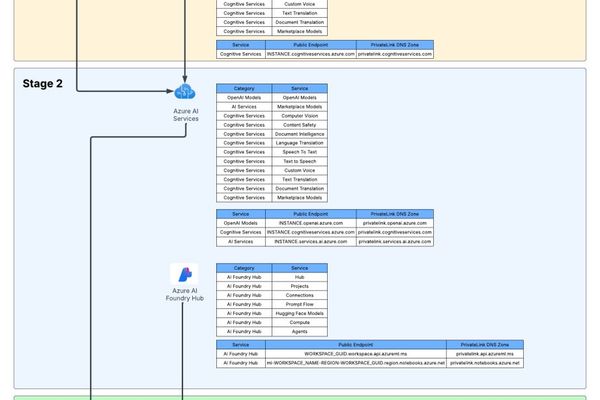Click the ml-WORKSPACE_NAME notebooks.azure.net endpoint cell
The height and width of the screenshot is (400, 600).
356,363
